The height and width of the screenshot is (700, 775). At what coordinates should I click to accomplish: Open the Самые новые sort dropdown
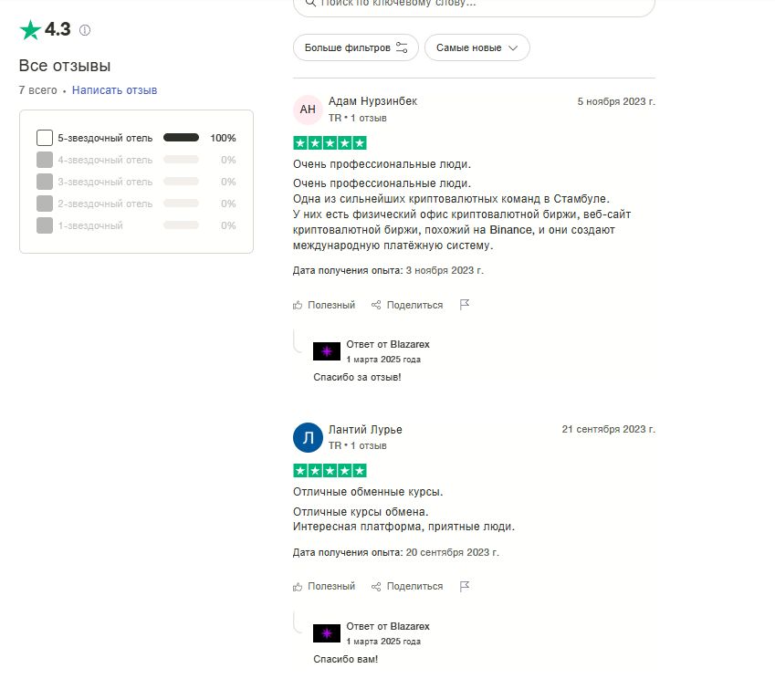[x=477, y=47]
